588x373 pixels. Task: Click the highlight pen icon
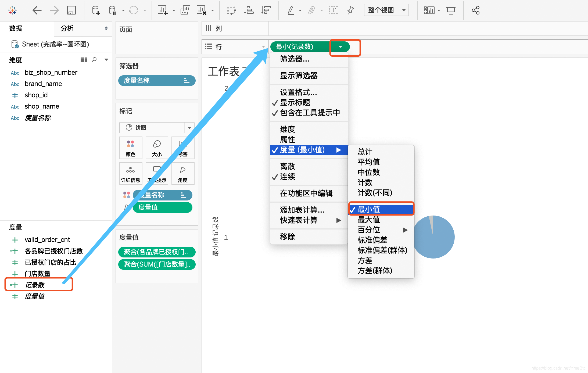click(x=291, y=10)
